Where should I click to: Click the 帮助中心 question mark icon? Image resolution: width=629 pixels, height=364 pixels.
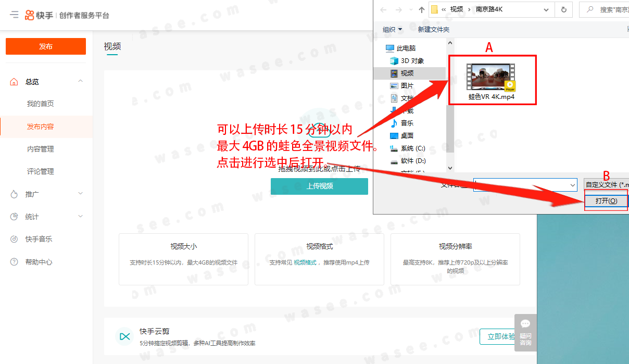(x=14, y=262)
